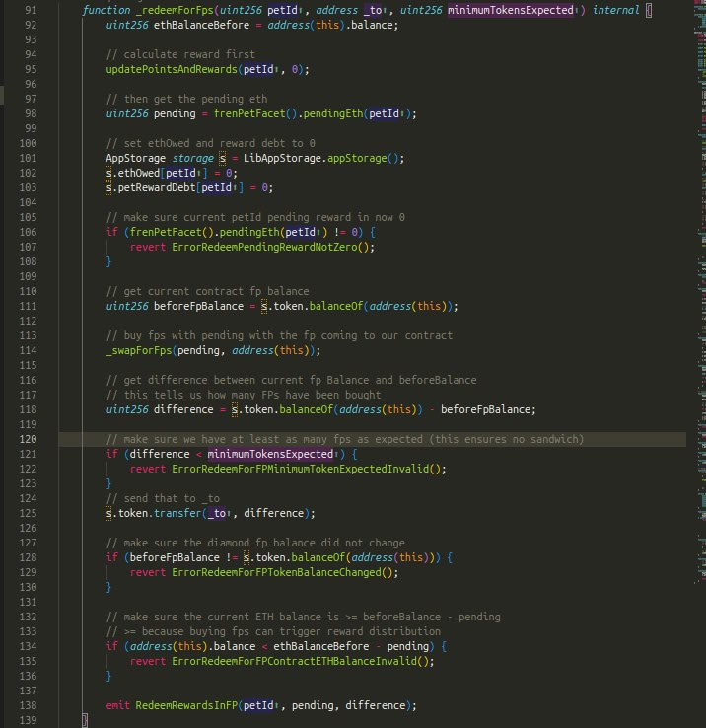Click line number 139 in gutter
The width and height of the screenshot is (706, 728).
tap(28, 720)
